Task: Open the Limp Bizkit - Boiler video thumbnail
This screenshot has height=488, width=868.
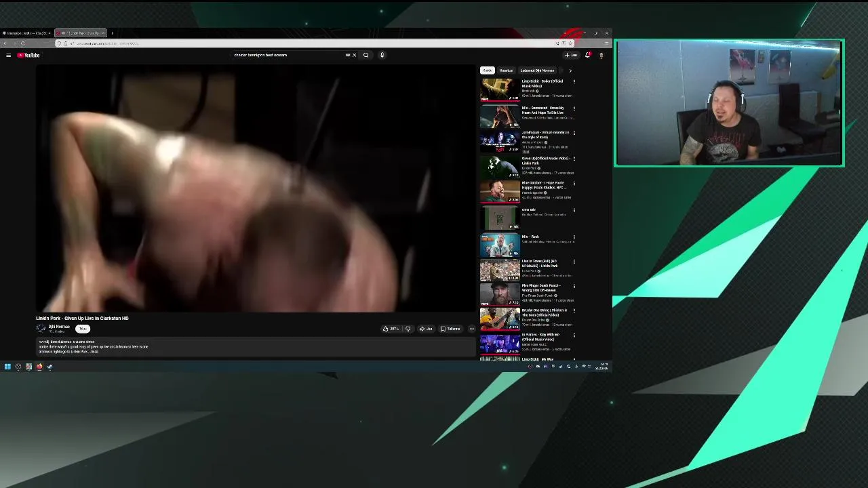Action: 500,89
